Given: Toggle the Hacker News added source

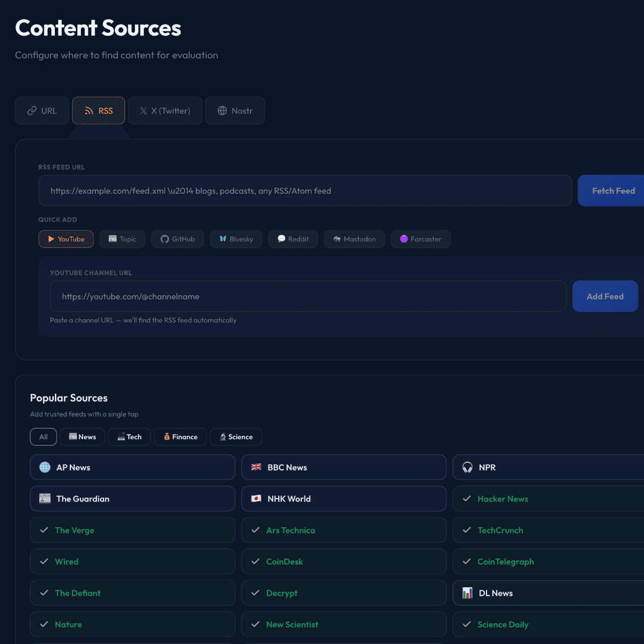Looking at the screenshot, I should pos(548,499).
